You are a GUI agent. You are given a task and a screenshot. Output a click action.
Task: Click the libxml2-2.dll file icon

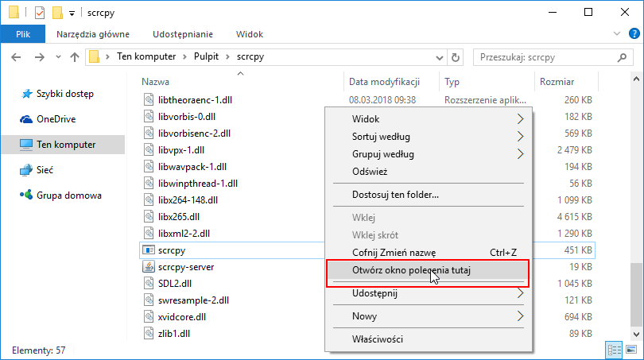[148, 233]
